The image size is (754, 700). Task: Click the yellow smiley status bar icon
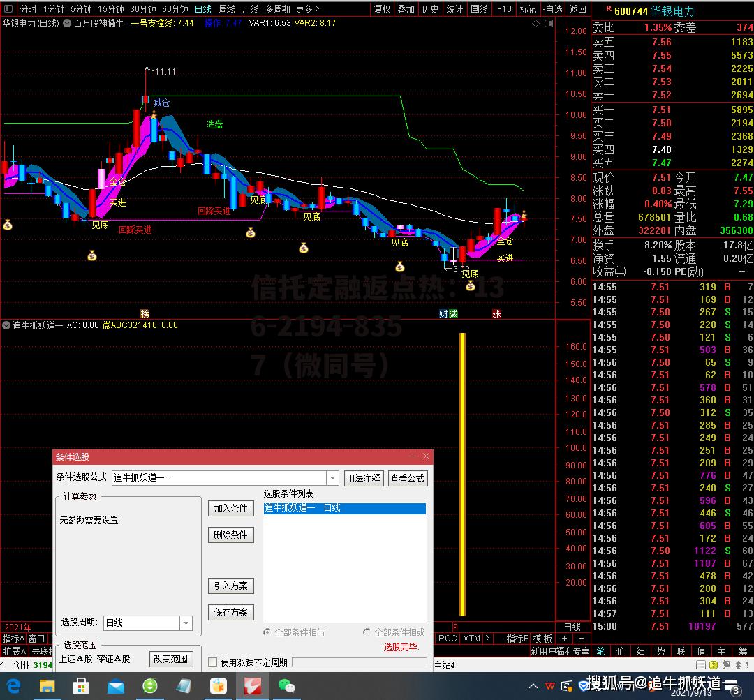point(713,665)
